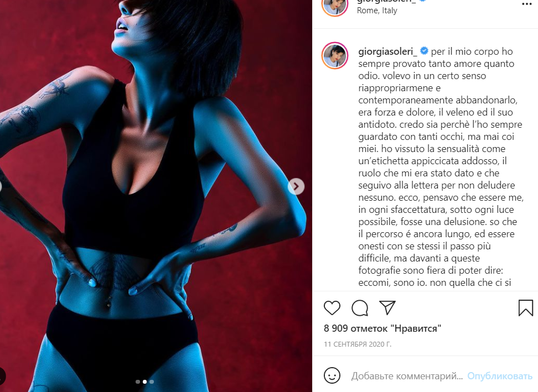Open giorgiasoleri_ username in caption
The height and width of the screenshot is (392, 538).
tap(387, 51)
